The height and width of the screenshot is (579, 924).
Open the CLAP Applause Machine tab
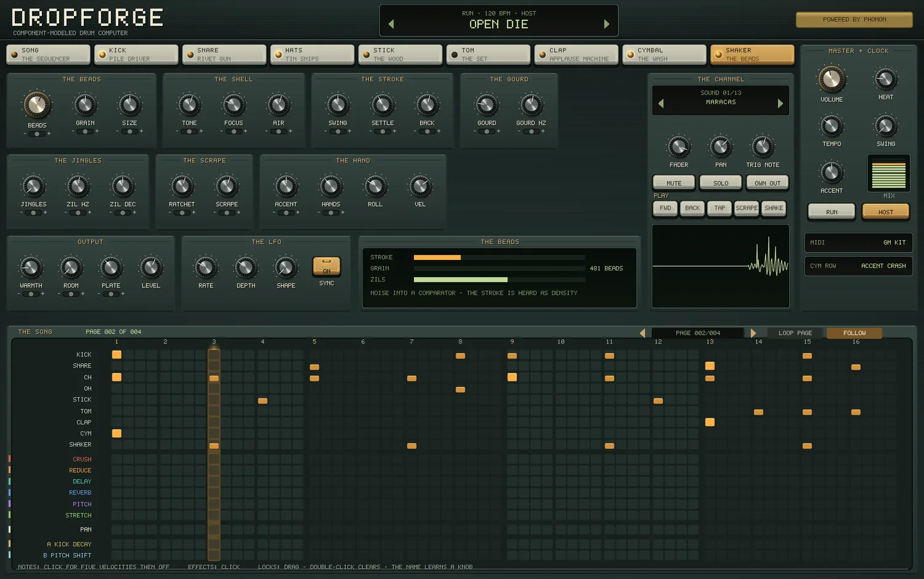pyautogui.click(x=577, y=54)
